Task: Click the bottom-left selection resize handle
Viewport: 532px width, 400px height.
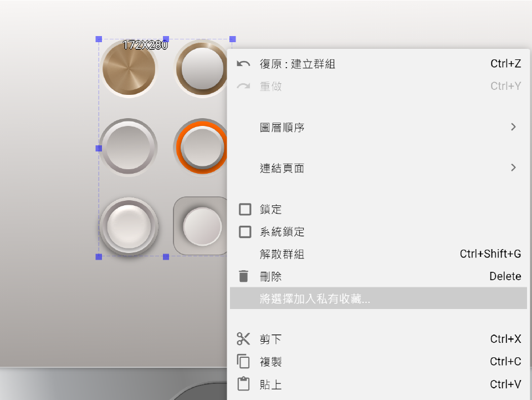Action: click(99, 257)
